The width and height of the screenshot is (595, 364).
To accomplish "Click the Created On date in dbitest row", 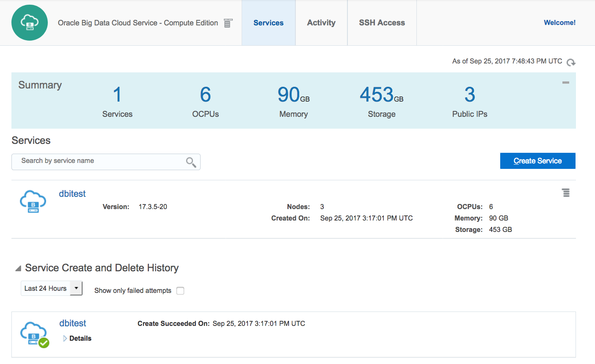I will pyautogui.click(x=366, y=218).
